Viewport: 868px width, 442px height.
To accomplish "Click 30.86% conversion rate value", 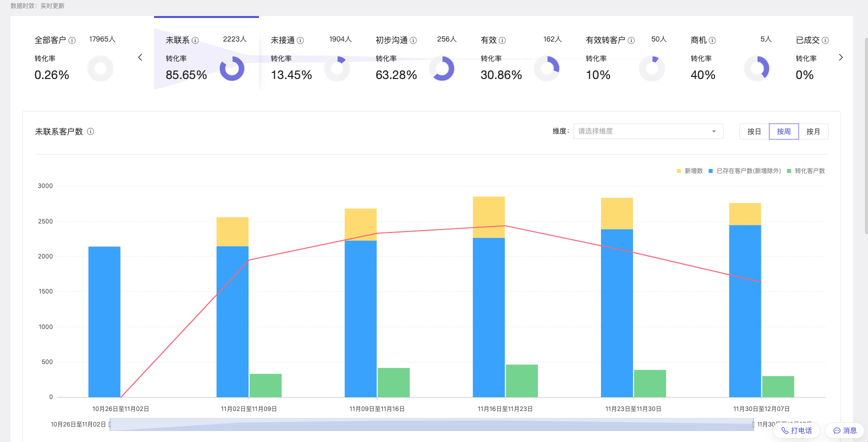I will pyautogui.click(x=501, y=75).
